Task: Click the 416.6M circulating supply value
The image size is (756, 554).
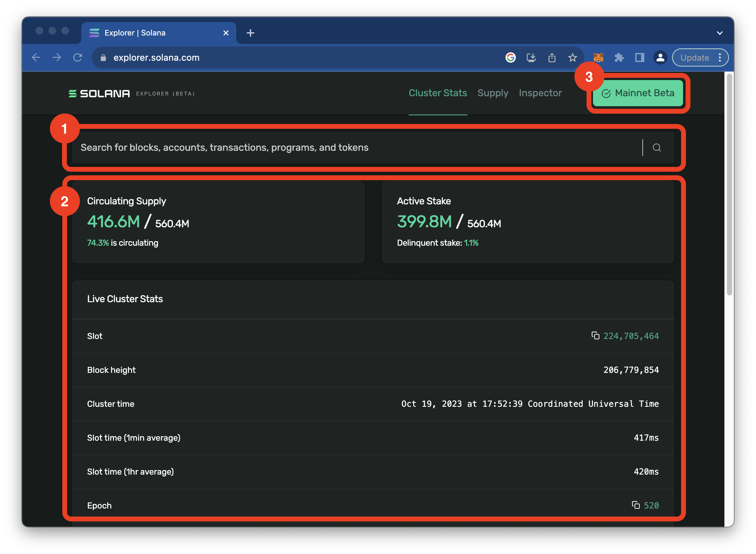Action: point(113,221)
